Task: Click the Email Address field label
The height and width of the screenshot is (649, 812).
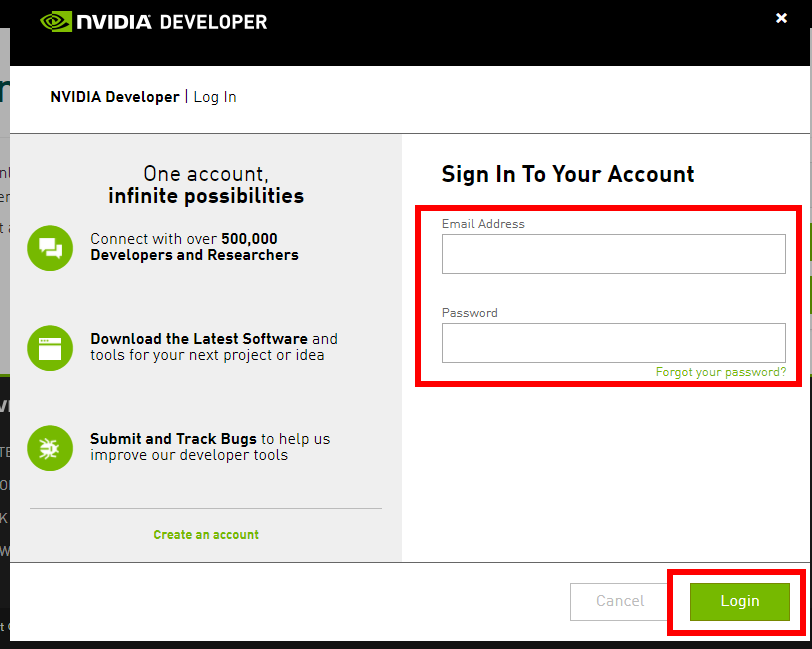Action: click(483, 224)
